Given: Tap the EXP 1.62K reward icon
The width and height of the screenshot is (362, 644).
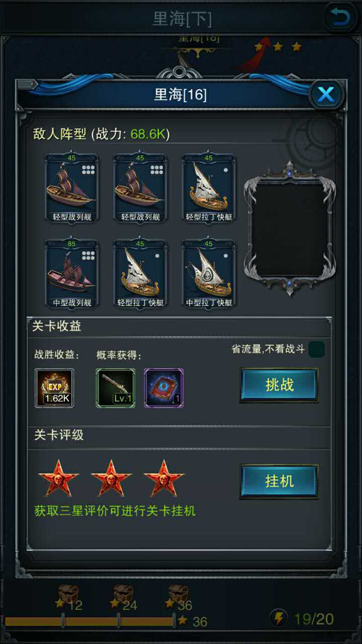Looking at the screenshot, I should tap(54, 387).
